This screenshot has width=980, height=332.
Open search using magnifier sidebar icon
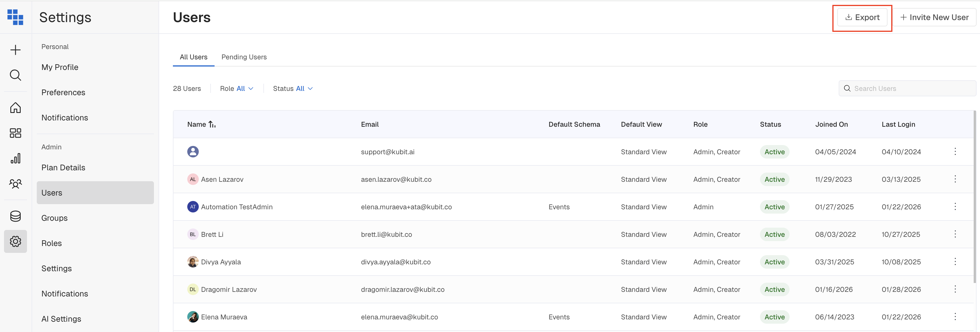coord(15,75)
